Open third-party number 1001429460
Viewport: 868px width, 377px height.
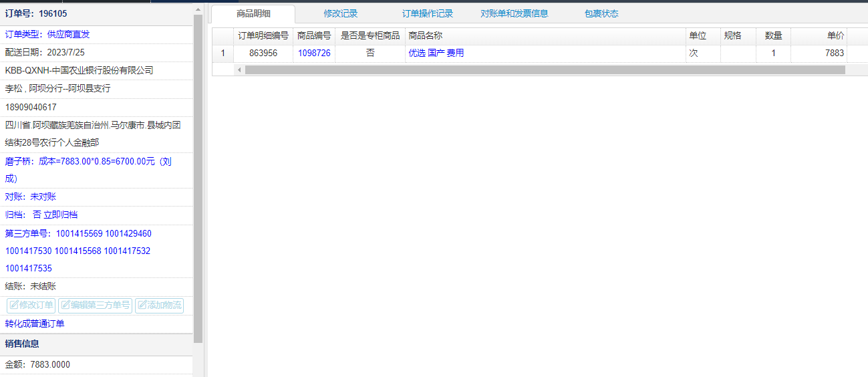tap(128, 233)
